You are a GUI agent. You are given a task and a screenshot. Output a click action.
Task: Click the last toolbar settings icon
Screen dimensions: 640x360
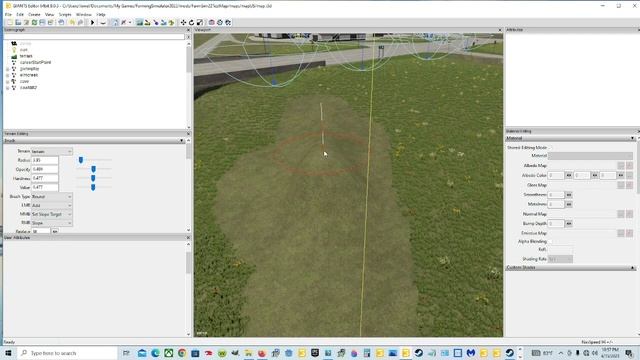click(x=228, y=22)
